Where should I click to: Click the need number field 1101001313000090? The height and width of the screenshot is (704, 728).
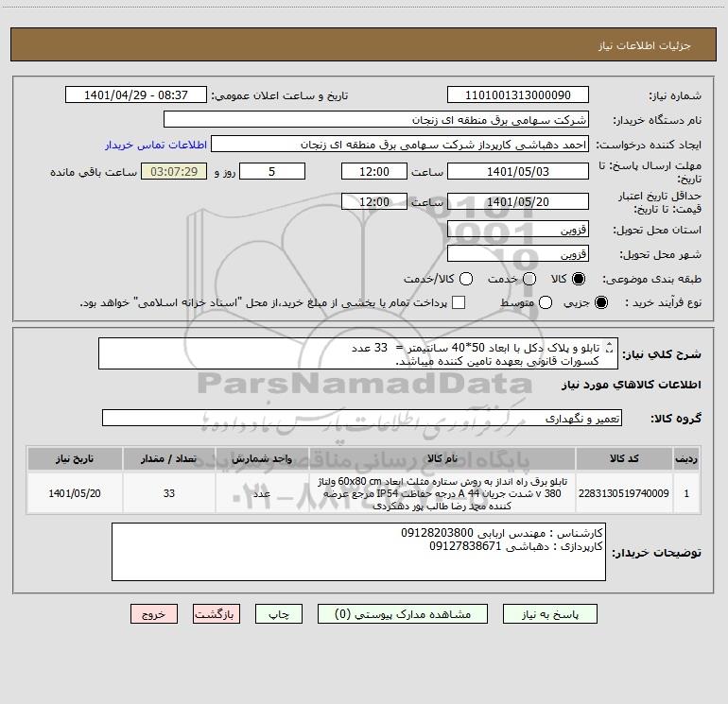[x=518, y=95]
